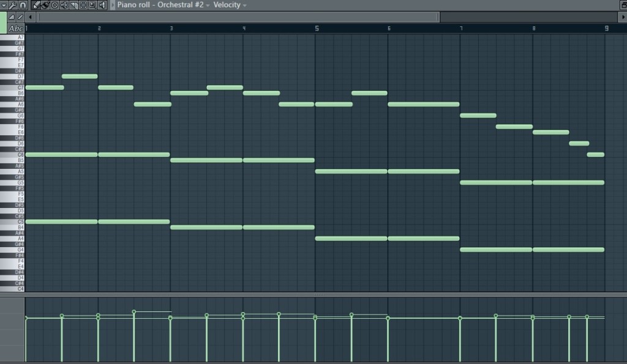627x364 pixels.
Task: Open the Velocity event property dropdown
Action: (245, 5)
